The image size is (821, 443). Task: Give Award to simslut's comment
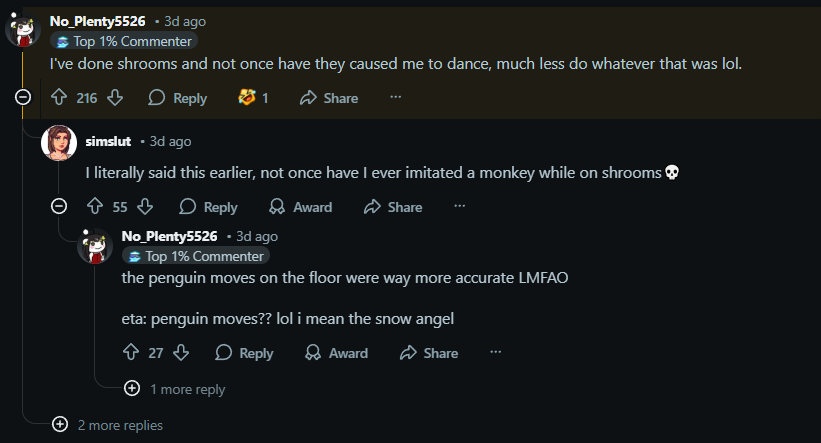(300, 207)
